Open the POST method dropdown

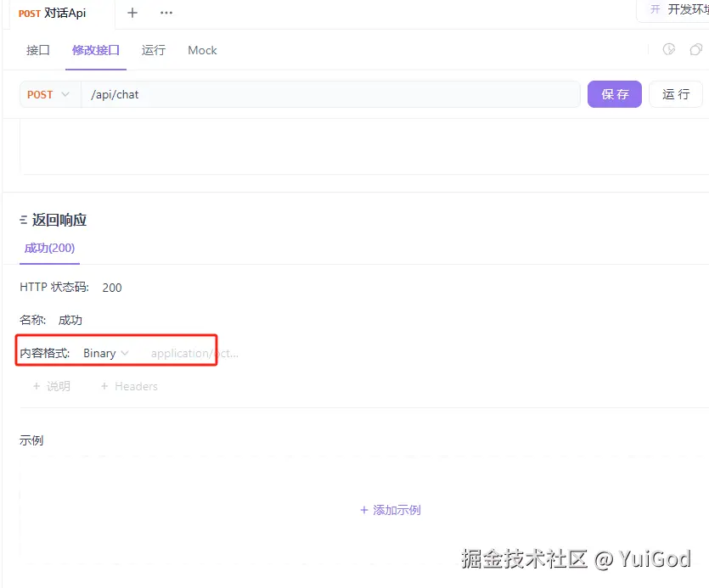tap(48, 94)
